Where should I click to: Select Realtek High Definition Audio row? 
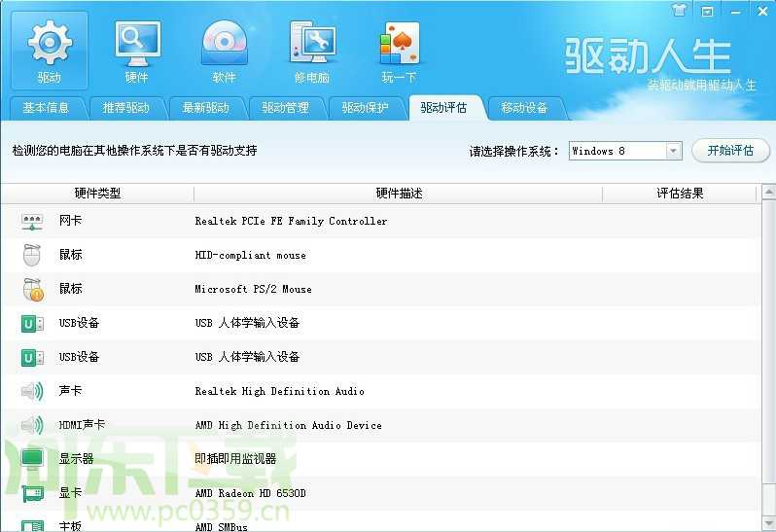[x=381, y=391]
